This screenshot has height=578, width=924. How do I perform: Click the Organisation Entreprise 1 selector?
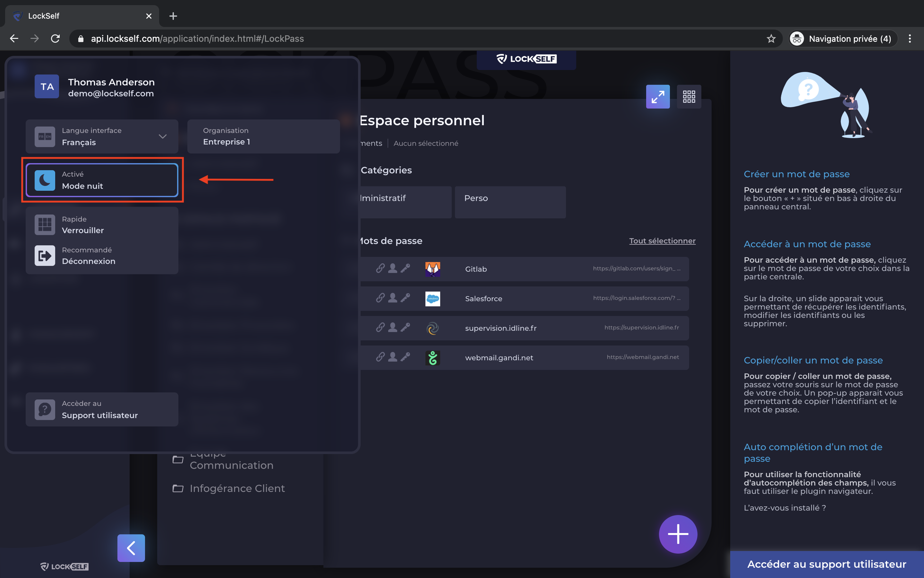(263, 136)
